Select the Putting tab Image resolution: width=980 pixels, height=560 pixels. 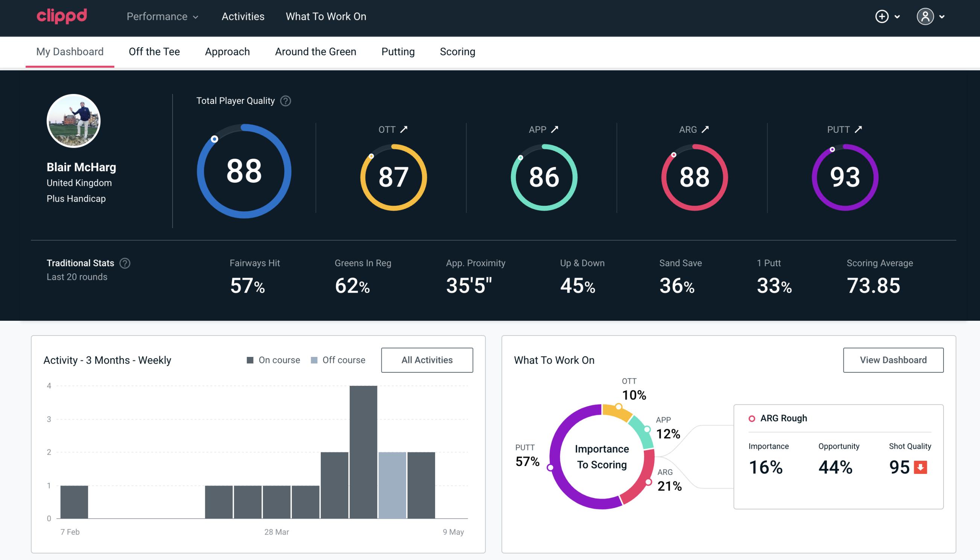pyautogui.click(x=398, y=51)
